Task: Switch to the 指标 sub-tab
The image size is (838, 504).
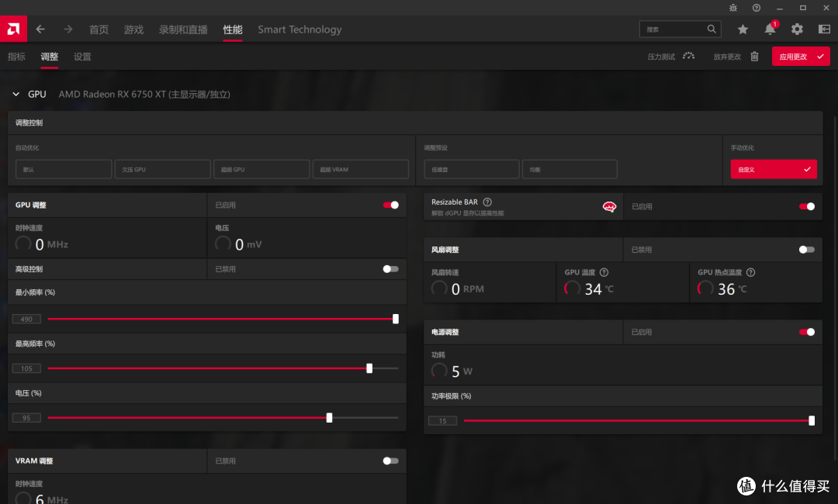Action: pyautogui.click(x=16, y=57)
